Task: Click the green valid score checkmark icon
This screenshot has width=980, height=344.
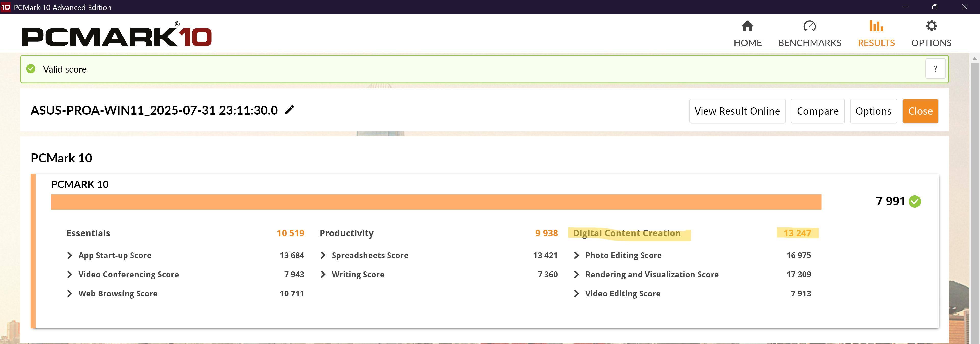Action: click(x=31, y=69)
